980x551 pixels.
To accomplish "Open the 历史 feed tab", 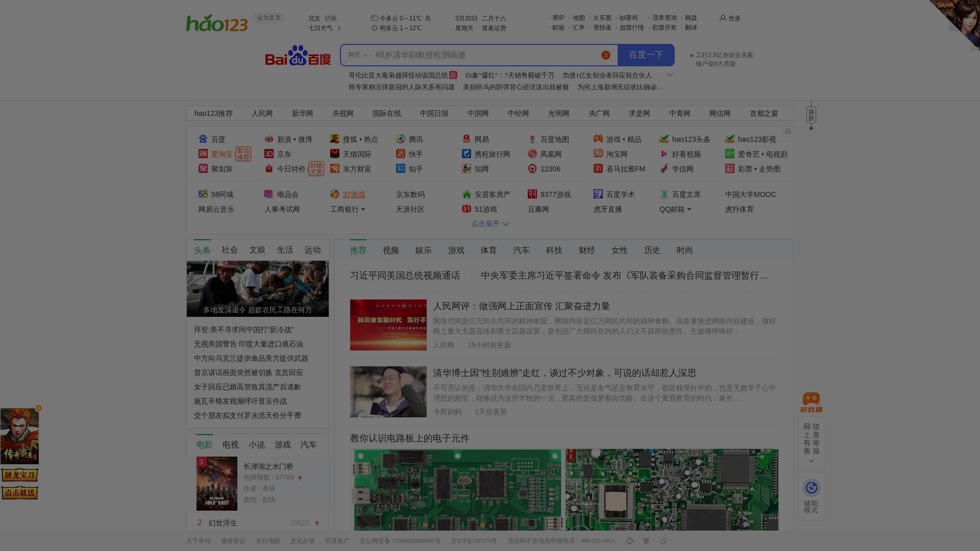I will coord(652,251).
